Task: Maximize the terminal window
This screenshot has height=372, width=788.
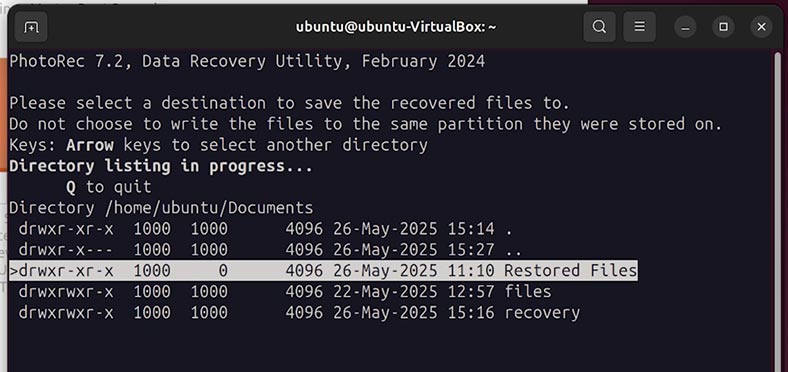Action: pyautogui.click(x=723, y=27)
